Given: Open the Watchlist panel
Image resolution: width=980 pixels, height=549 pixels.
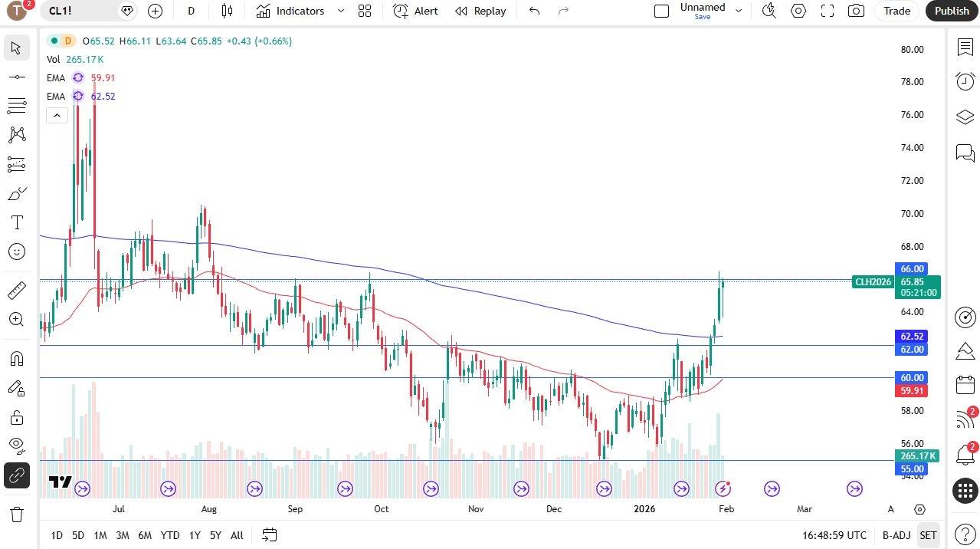Looking at the screenshot, I should [x=965, y=48].
